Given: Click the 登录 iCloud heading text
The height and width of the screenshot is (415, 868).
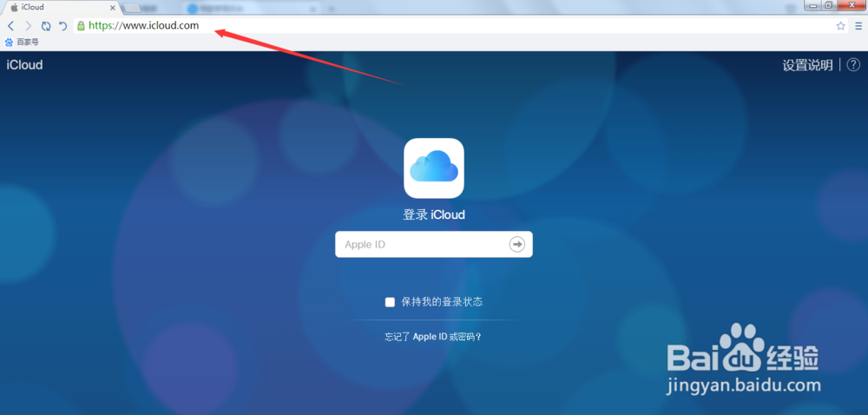Looking at the screenshot, I should pyautogui.click(x=434, y=214).
